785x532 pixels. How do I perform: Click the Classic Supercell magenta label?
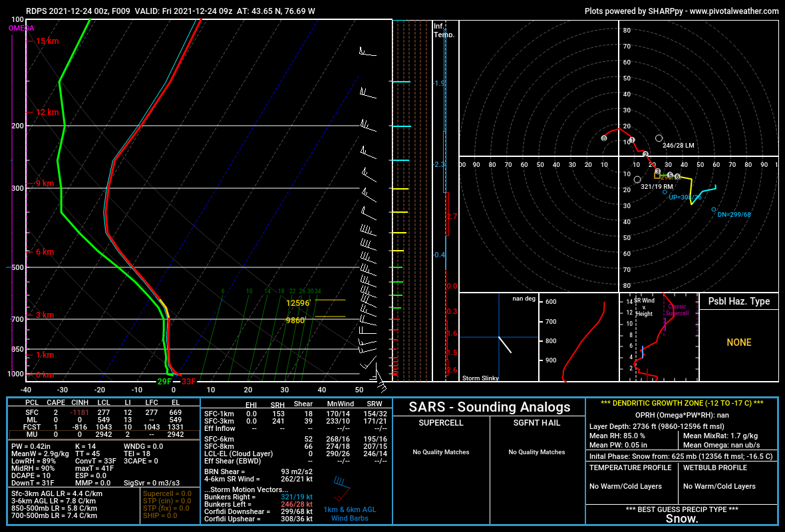click(677, 310)
